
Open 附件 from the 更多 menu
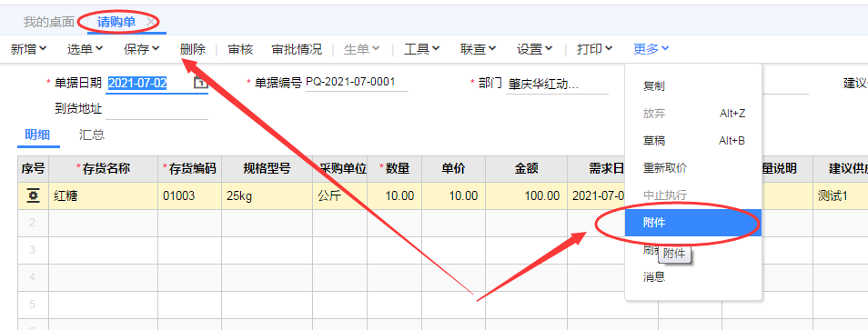pos(693,223)
